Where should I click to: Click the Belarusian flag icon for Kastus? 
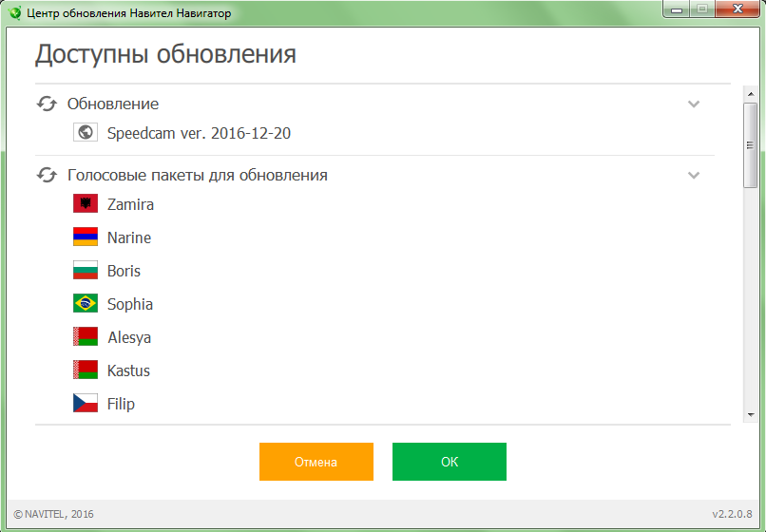point(86,370)
